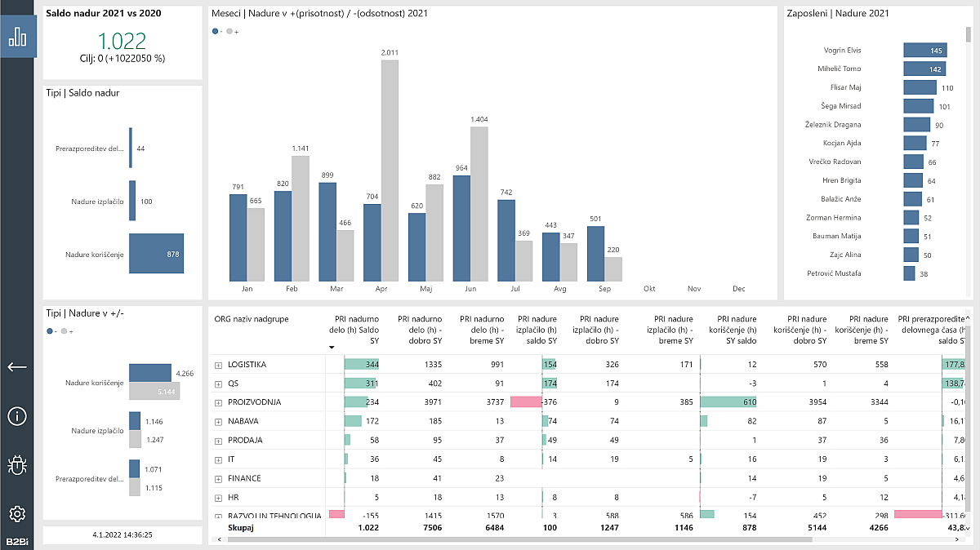Click the bug report icon in the sidebar

[x=17, y=465]
